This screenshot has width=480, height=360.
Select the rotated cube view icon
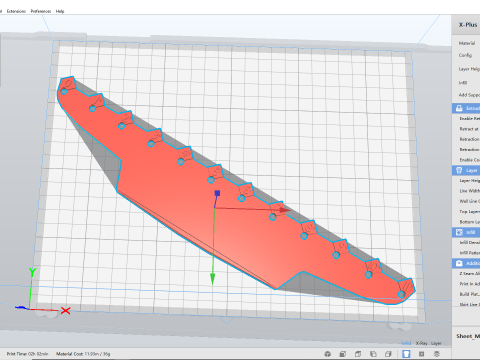pyautogui.click(x=373, y=354)
